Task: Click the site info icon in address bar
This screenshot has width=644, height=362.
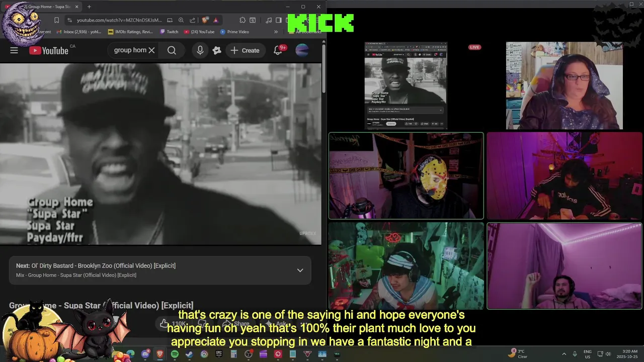Action: [69, 20]
